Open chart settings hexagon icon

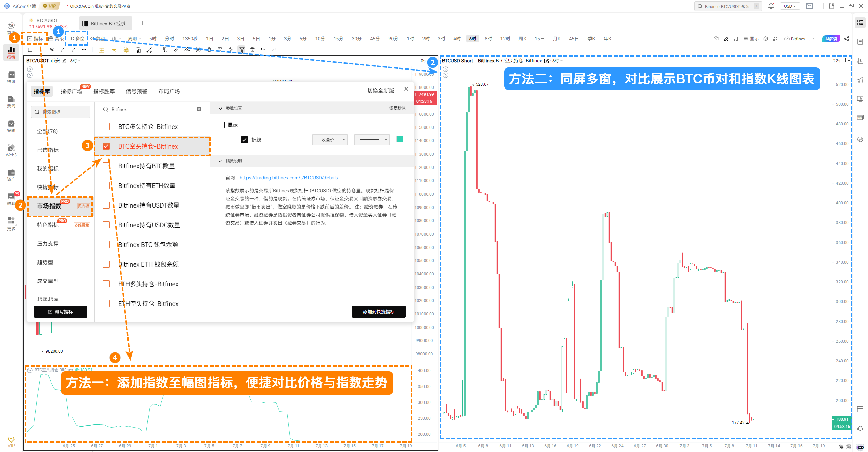coord(766,39)
